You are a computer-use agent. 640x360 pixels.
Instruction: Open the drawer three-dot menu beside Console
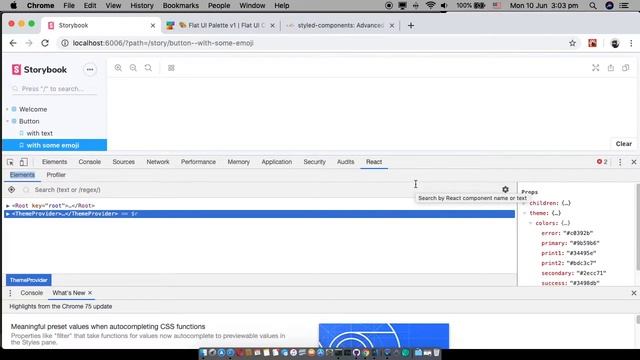point(10,293)
